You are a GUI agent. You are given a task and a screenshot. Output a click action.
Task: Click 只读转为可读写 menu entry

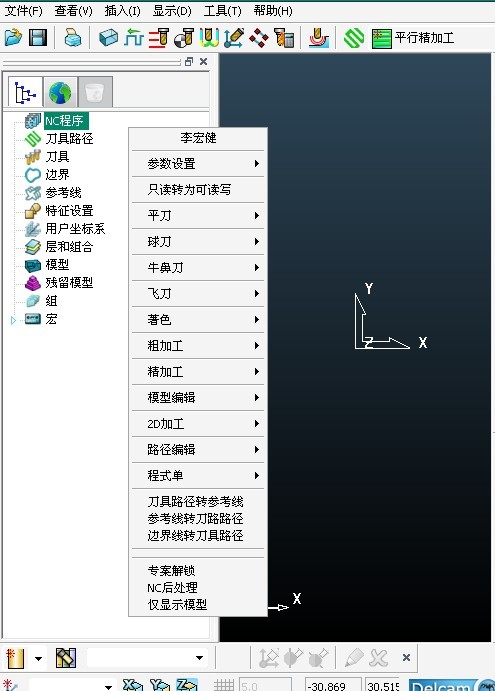(x=189, y=190)
